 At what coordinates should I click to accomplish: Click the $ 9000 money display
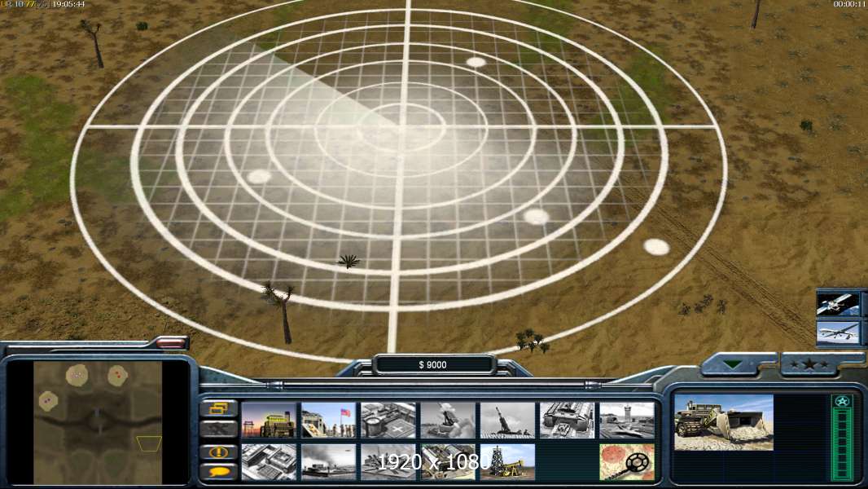433,364
